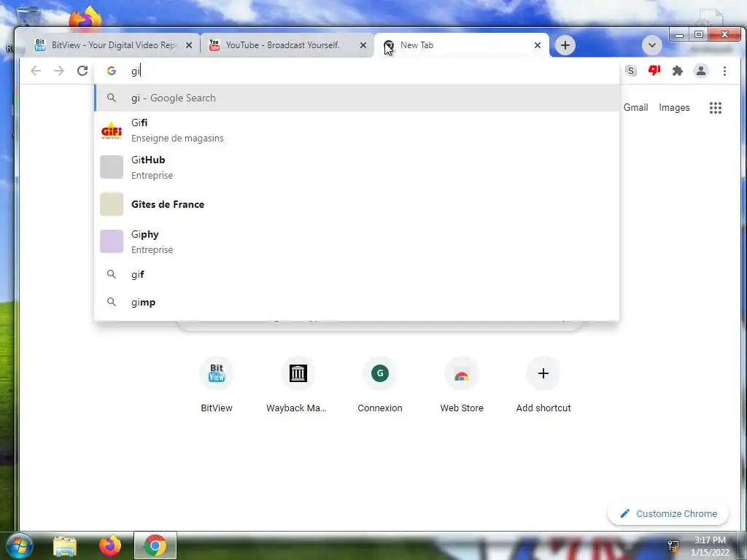Image resolution: width=747 pixels, height=560 pixels.
Task: Click the red thumbs-down extension icon
Action: coord(654,71)
